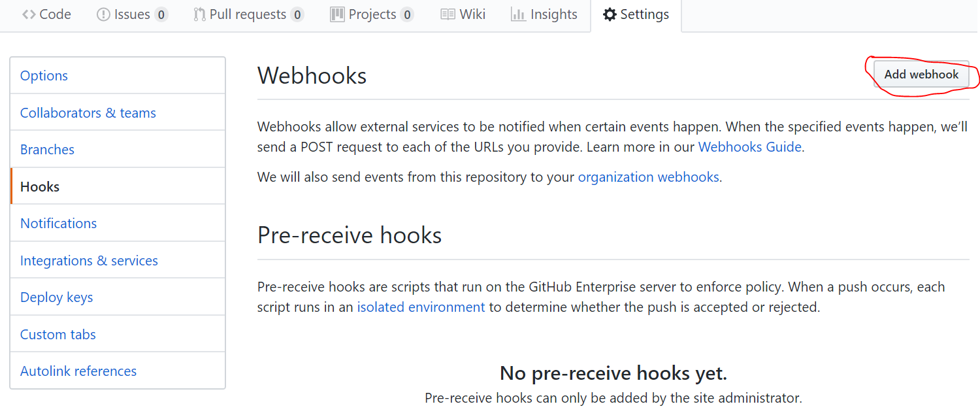
Task: Open the organization webhooks link
Action: point(648,177)
